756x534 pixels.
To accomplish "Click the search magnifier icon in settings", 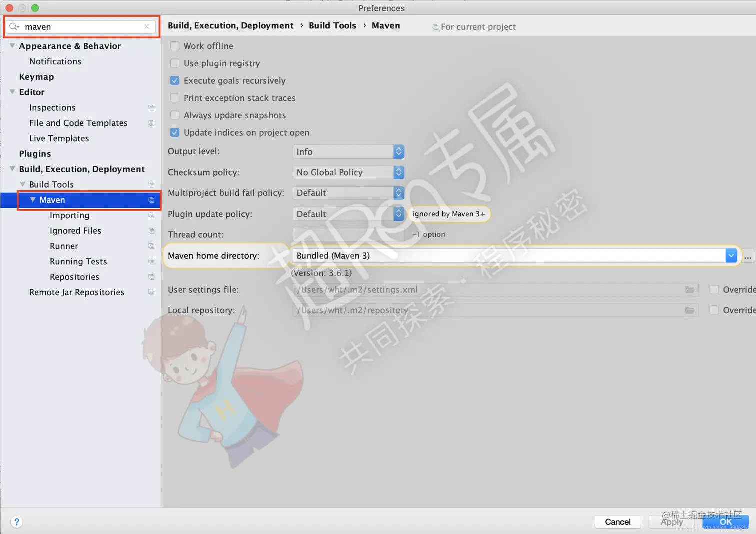I will [14, 27].
